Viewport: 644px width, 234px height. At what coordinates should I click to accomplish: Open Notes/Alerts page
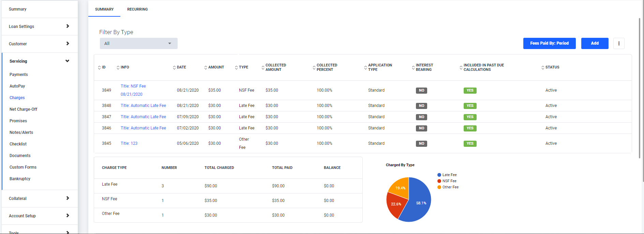[x=21, y=132]
